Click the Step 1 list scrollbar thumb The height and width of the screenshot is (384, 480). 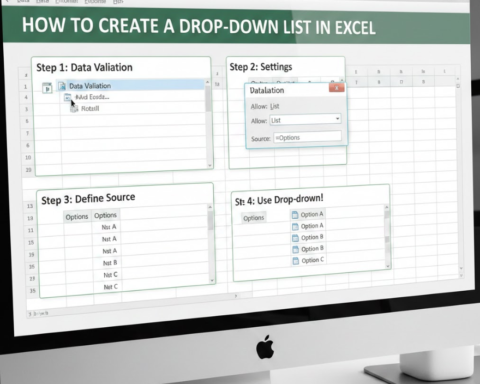pos(208,99)
